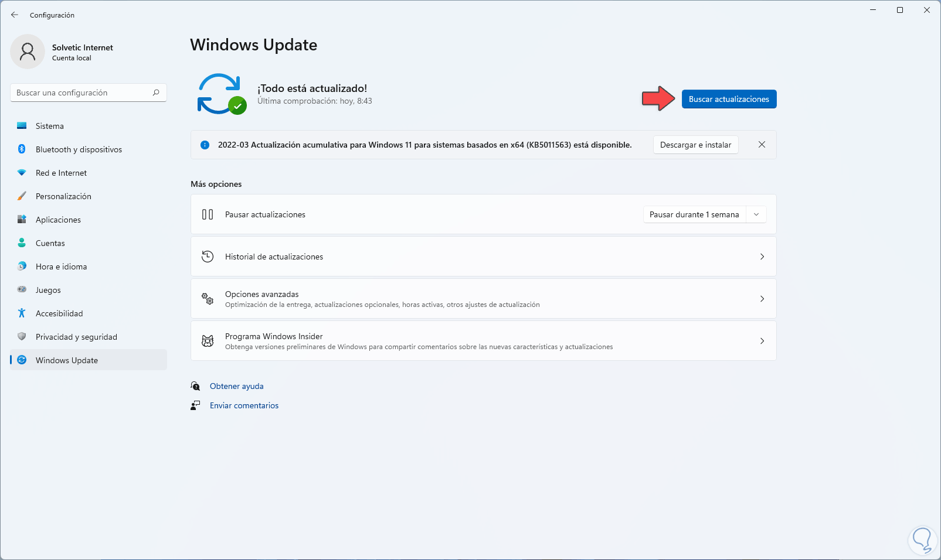941x560 pixels.
Task: Go to Hora e idioma
Action: pyautogui.click(x=89, y=267)
